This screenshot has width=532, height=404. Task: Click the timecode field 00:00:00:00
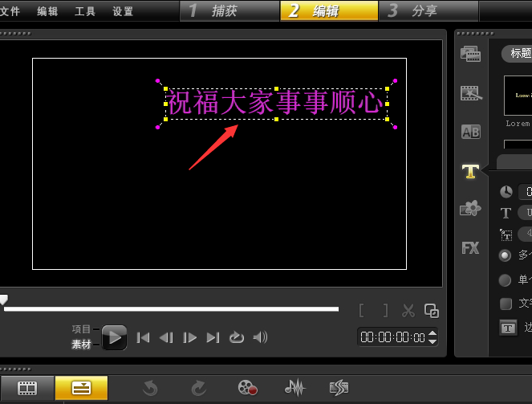click(392, 337)
